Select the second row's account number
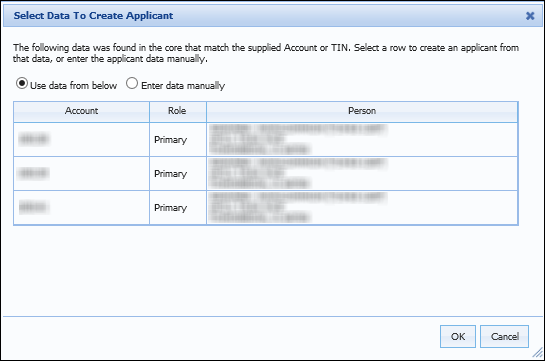The height and width of the screenshot is (361, 545). point(34,173)
